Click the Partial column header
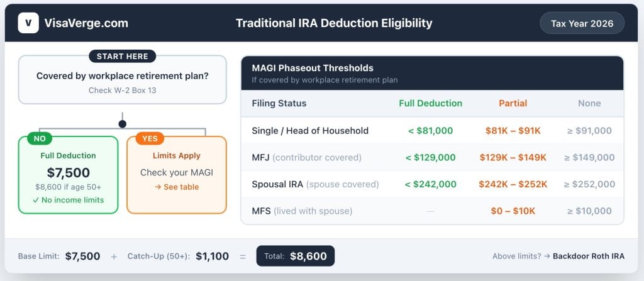The width and height of the screenshot is (644, 281). 513,103
